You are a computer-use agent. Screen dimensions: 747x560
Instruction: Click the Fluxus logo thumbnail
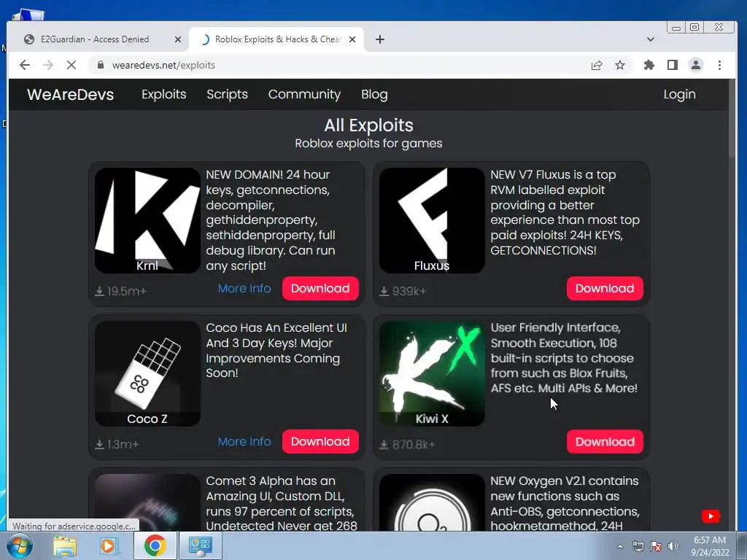click(x=432, y=220)
